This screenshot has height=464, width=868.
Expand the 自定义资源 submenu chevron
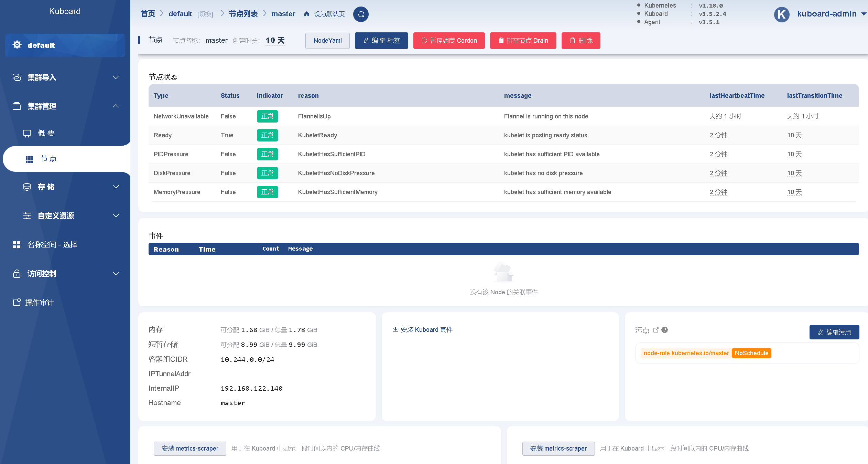pyautogui.click(x=116, y=216)
